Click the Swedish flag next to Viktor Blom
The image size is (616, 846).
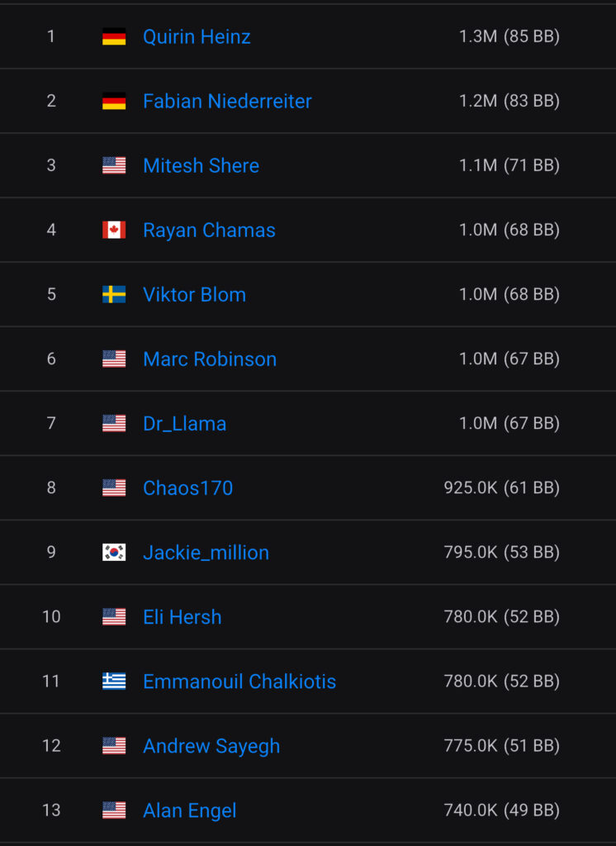click(114, 294)
